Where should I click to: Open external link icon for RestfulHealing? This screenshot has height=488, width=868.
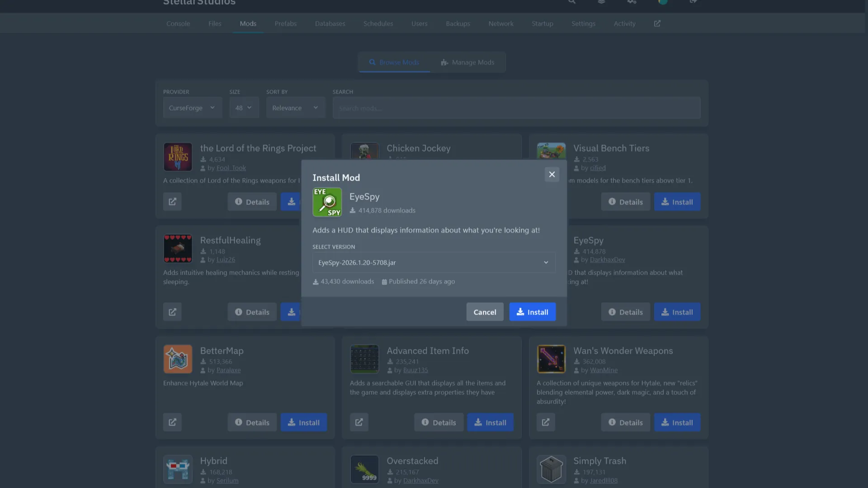(172, 312)
